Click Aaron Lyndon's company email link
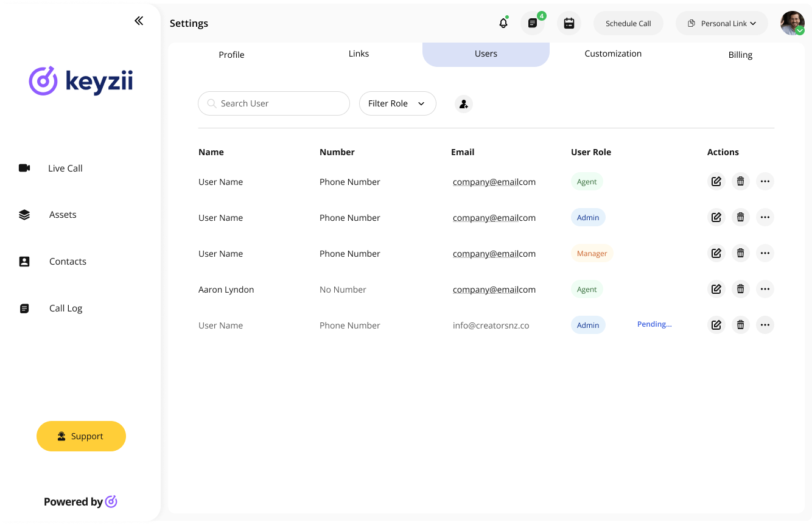Screen dimensions: 812x525 (x=494, y=290)
